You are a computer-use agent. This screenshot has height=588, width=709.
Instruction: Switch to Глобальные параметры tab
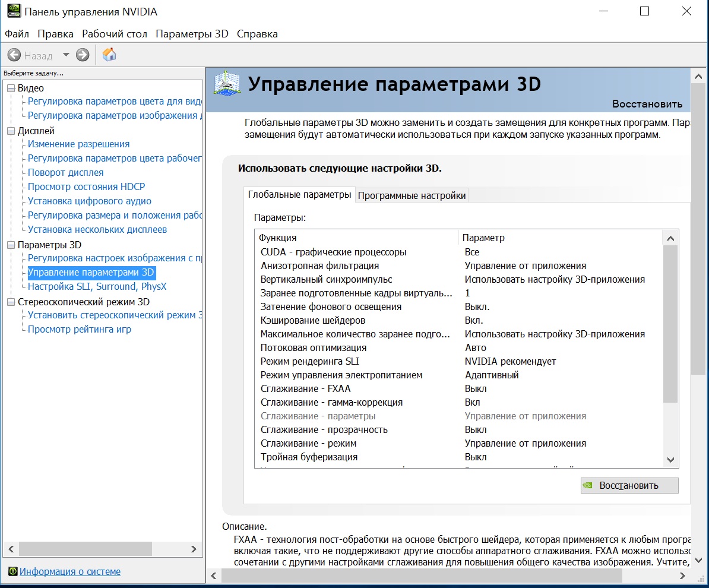pyautogui.click(x=299, y=194)
